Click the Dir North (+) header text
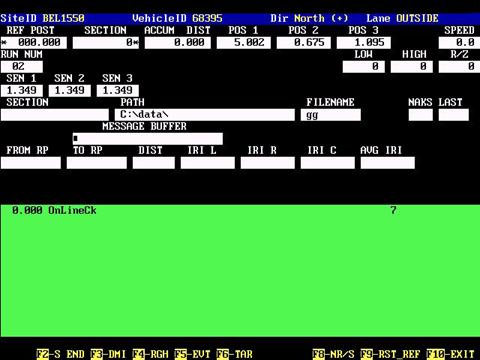Screen dimensions: 480x360 [309, 18]
